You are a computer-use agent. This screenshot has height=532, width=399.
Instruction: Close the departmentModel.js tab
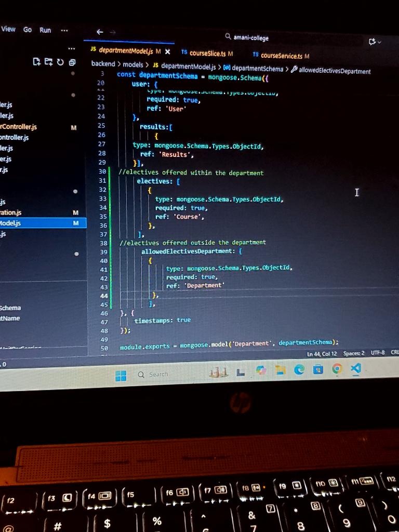pyautogui.click(x=168, y=51)
